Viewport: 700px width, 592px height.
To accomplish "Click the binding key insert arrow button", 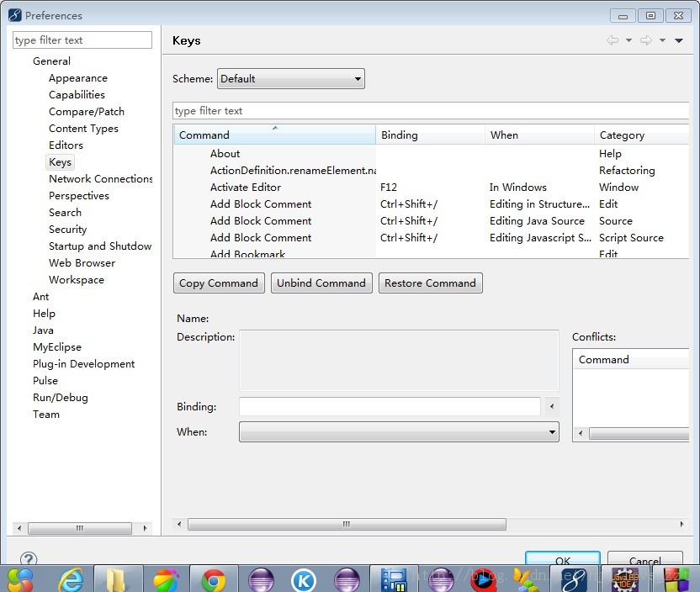I will 552,407.
